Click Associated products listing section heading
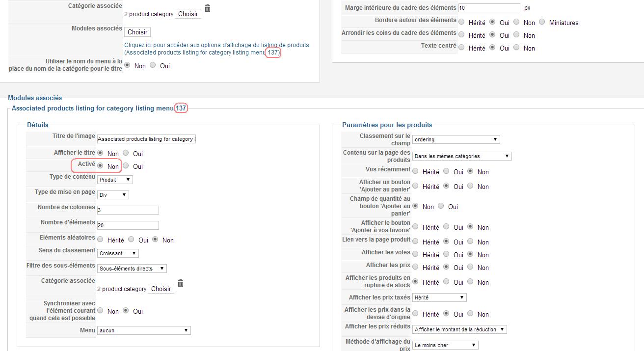This screenshot has width=644, height=351. [99, 108]
